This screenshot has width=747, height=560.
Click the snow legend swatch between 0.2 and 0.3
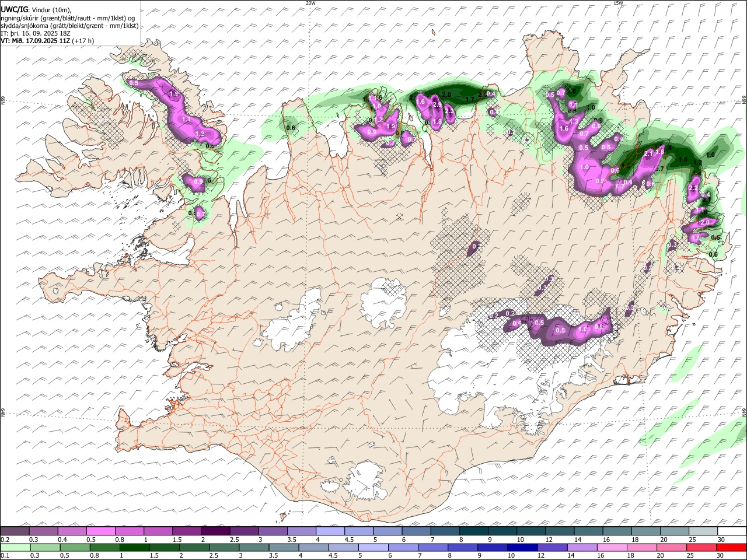15,531
